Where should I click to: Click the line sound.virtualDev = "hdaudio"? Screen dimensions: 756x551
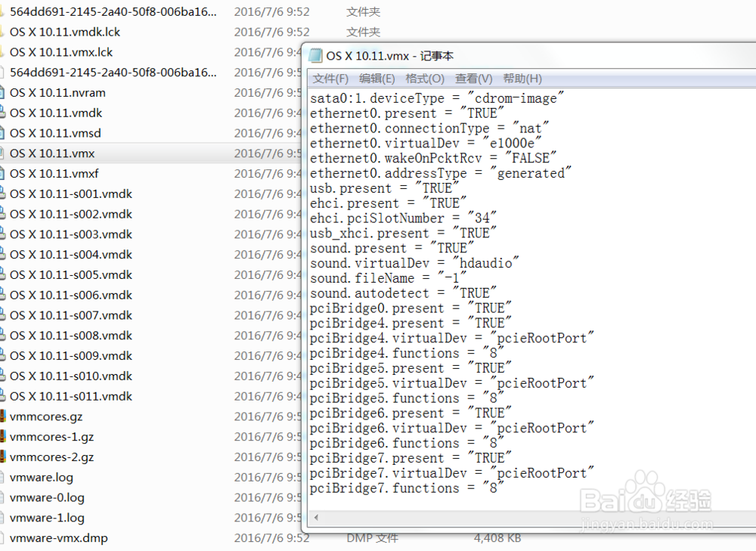point(414,263)
